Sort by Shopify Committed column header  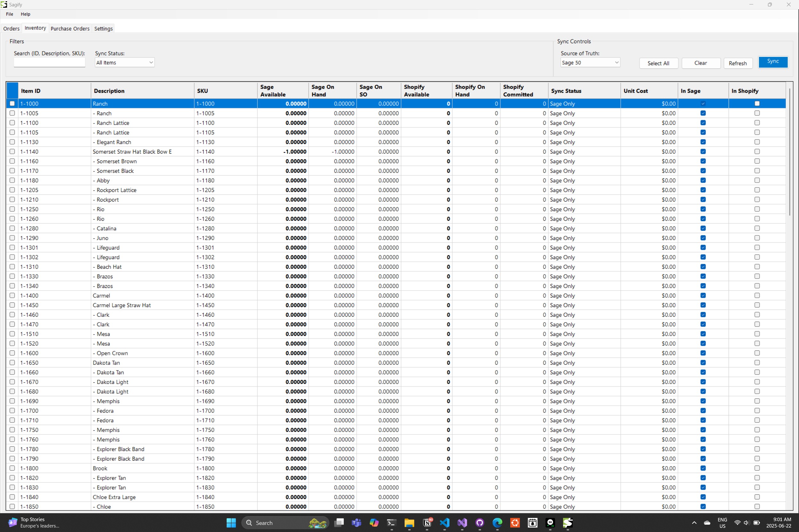pyautogui.click(x=524, y=91)
